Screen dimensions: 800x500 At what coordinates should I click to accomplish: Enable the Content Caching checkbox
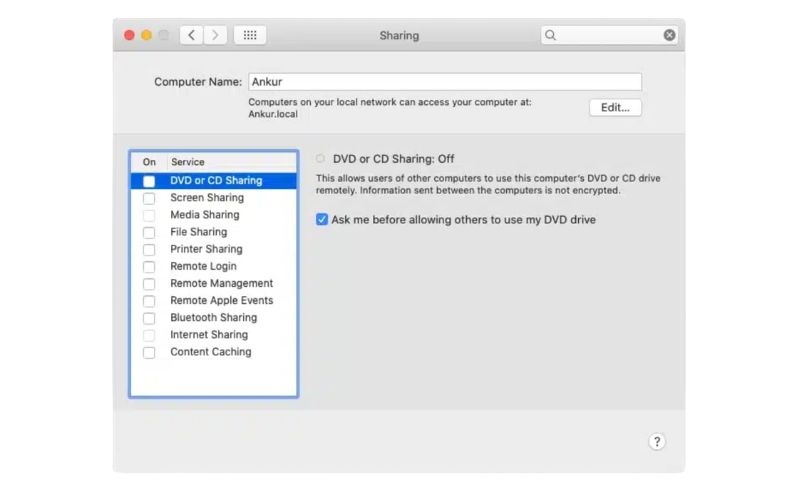pyautogui.click(x=149, y=353)
